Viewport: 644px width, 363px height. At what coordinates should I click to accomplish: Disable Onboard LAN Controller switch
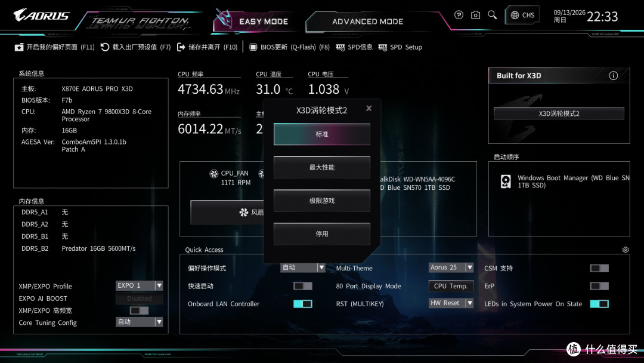pyautogui.click(x=303, y=304)
